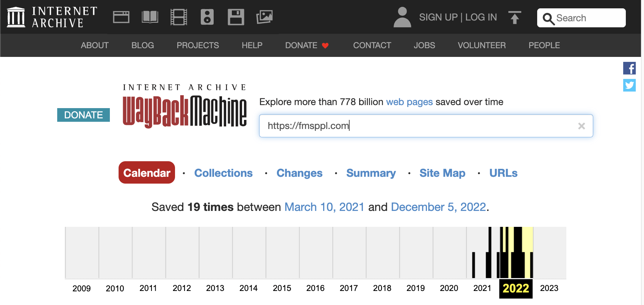Clear the Wayback URL field with X

[x=581, y=126]
